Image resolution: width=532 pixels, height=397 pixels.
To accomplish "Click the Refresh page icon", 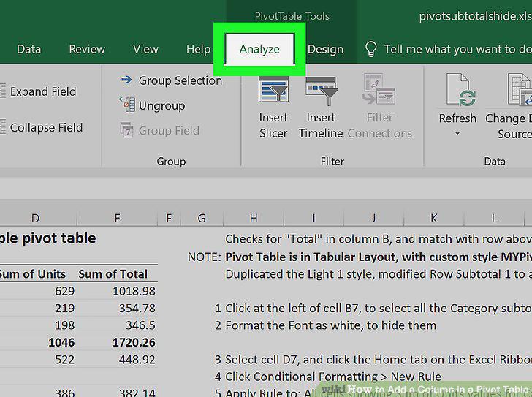I will coord(460,90).
